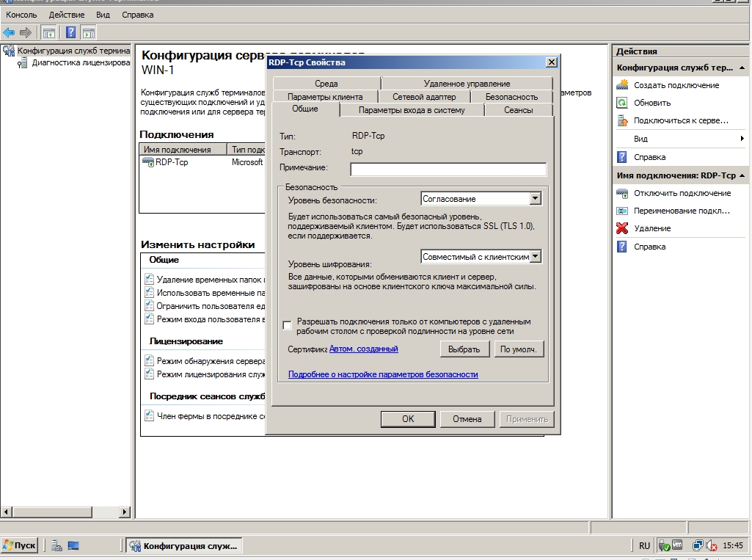Click the Отмена button
This screenshot has height=560, width=752.
(x=467, y=419)
